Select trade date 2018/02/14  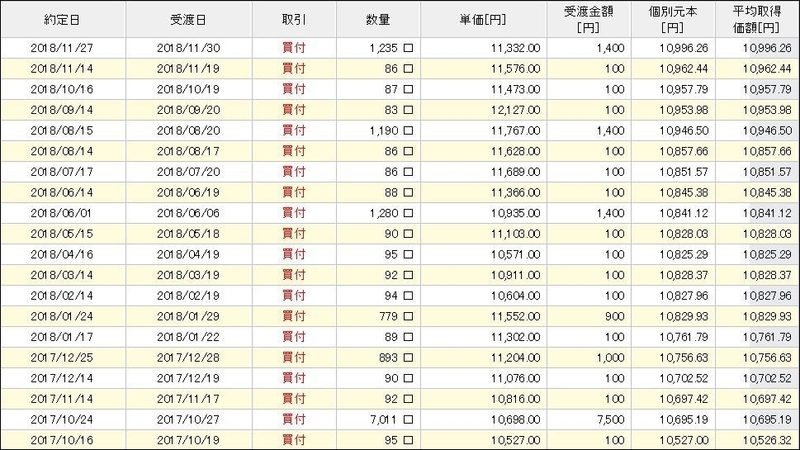point(62,296)
